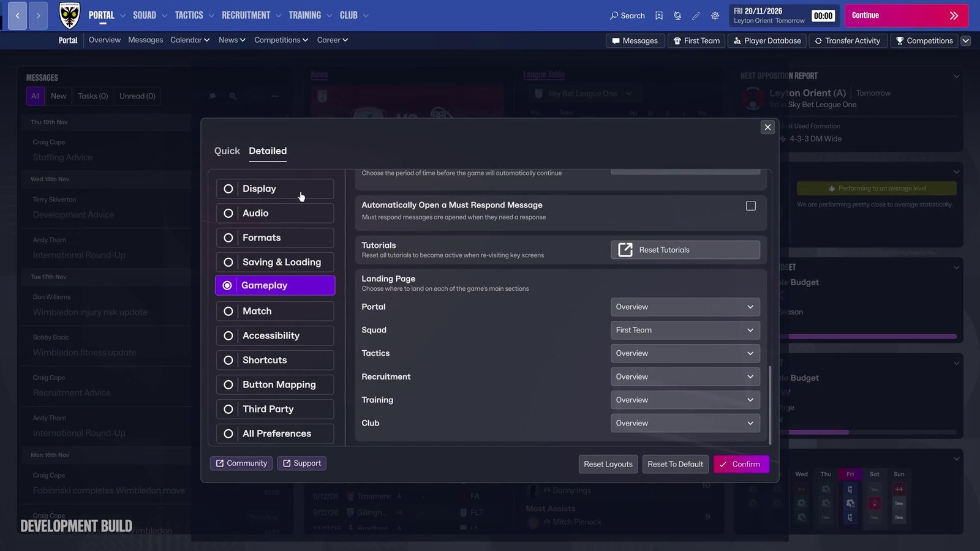The width and height of the screenshot is (980, 551).
Task: Open the Recruitment menu in top bar
Action: point(251,15)
